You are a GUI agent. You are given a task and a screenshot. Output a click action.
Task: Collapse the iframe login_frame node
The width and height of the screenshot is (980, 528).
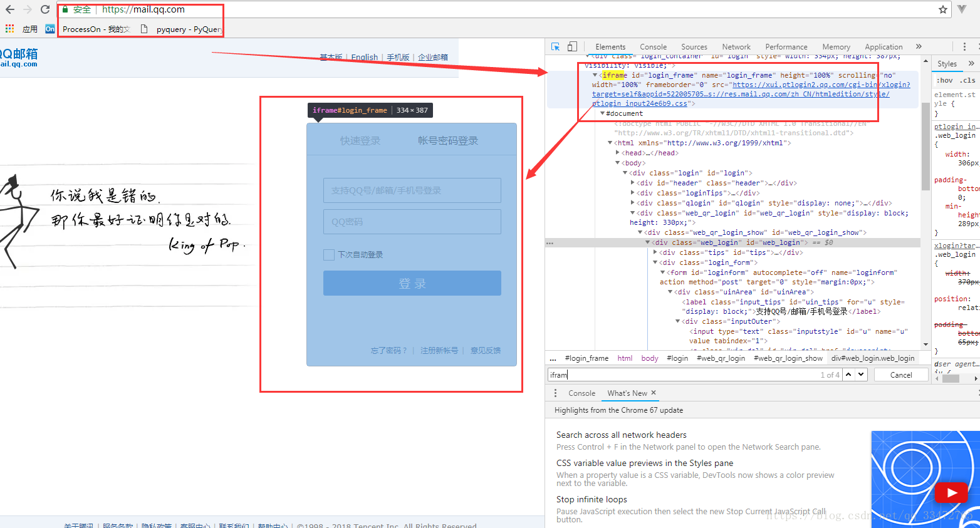pyautogui.click(x=595, y=75)
